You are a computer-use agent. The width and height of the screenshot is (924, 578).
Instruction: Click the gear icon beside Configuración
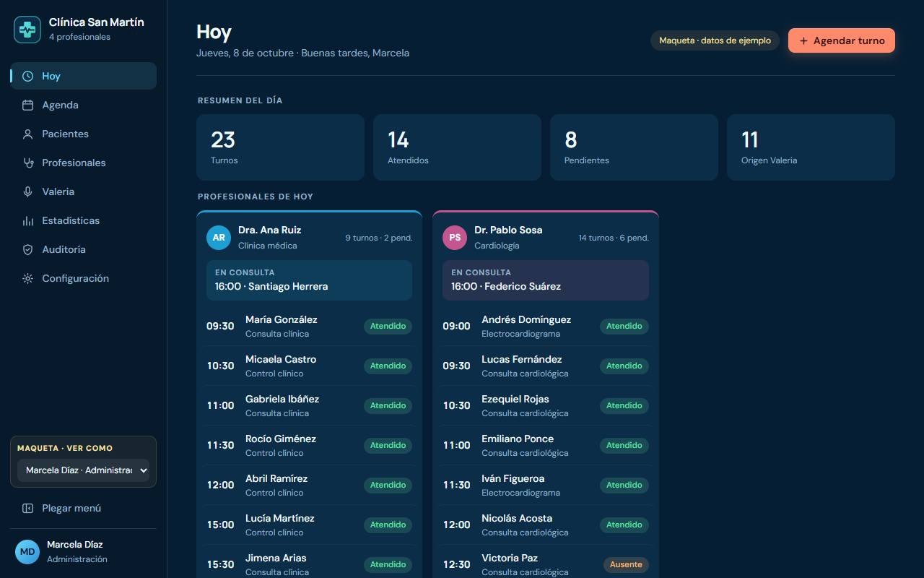coord(27,278)
